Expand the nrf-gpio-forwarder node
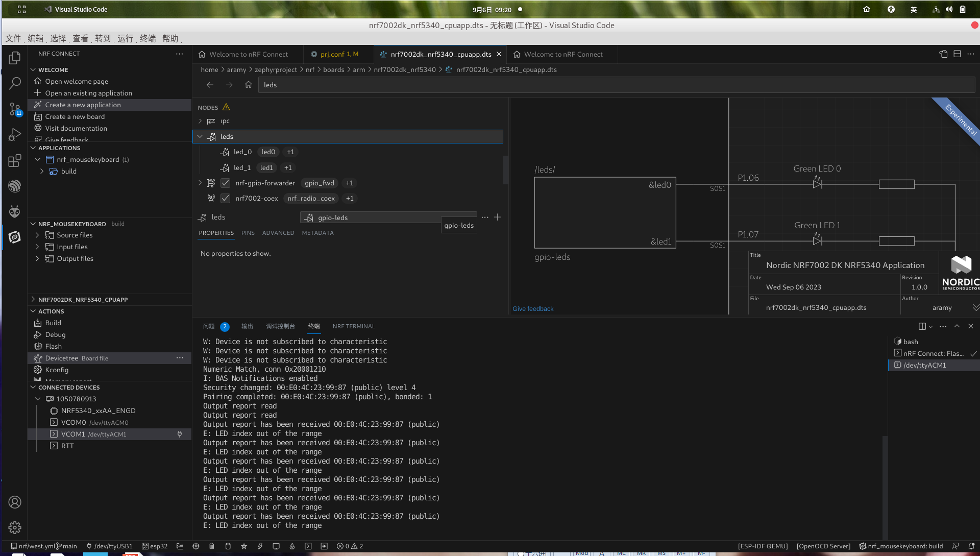This screenshot has width=980, height=556. point(200,183)
